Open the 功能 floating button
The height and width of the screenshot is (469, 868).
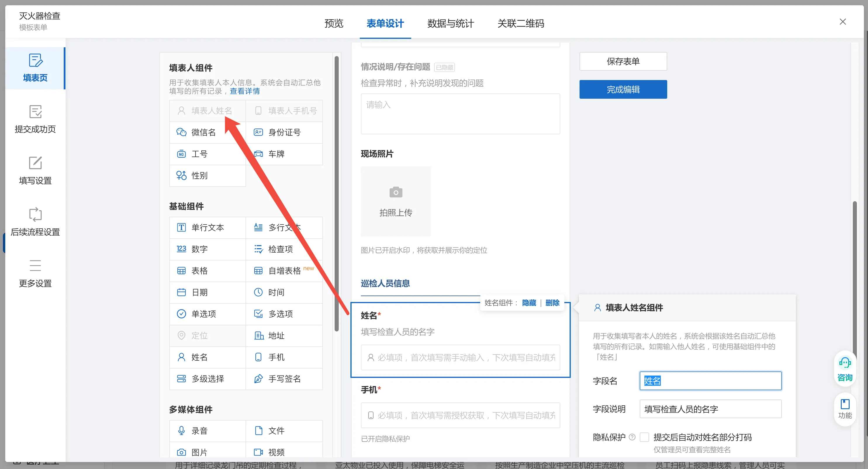point(845,409)
